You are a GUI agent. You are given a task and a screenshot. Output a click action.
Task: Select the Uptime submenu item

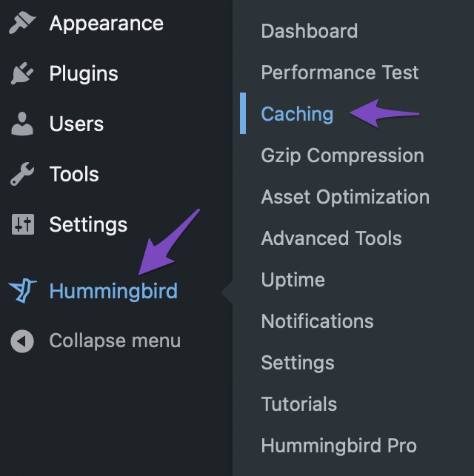(x=293, y=280)
